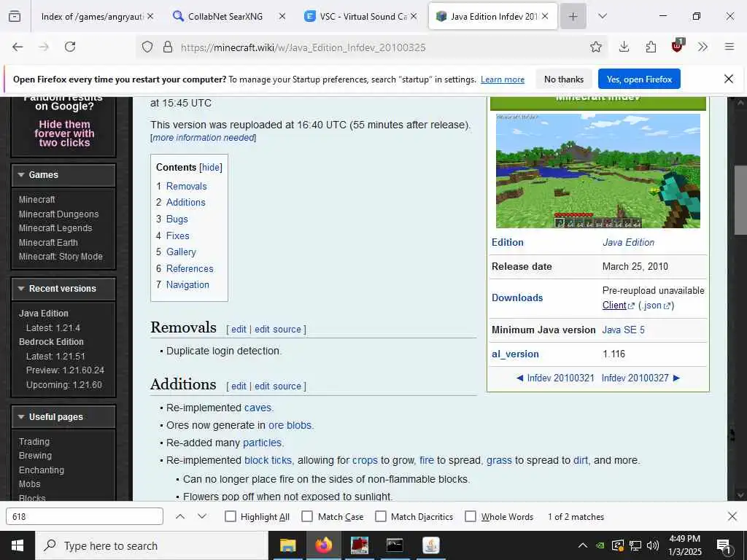Open the Firefox hamburger menu
This screenshot has height=560, width=747.
729,47
